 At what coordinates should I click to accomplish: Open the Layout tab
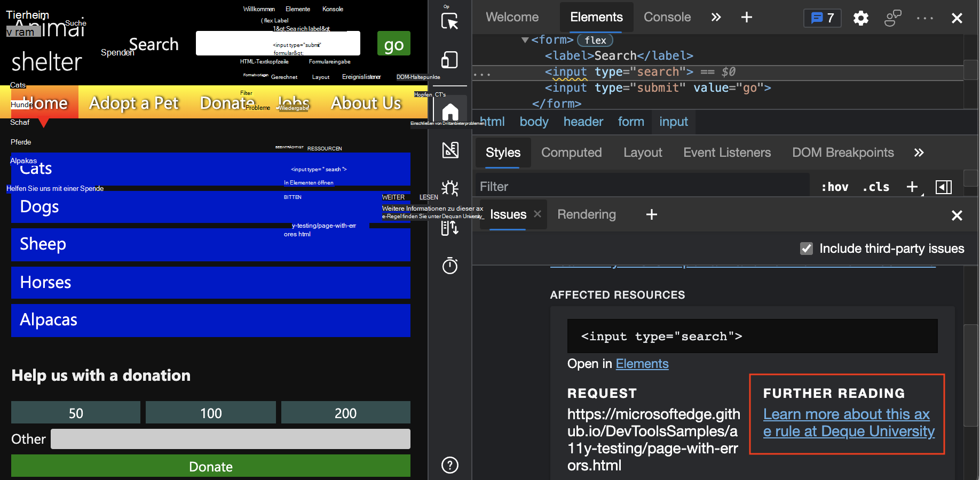tap(643, 153)
